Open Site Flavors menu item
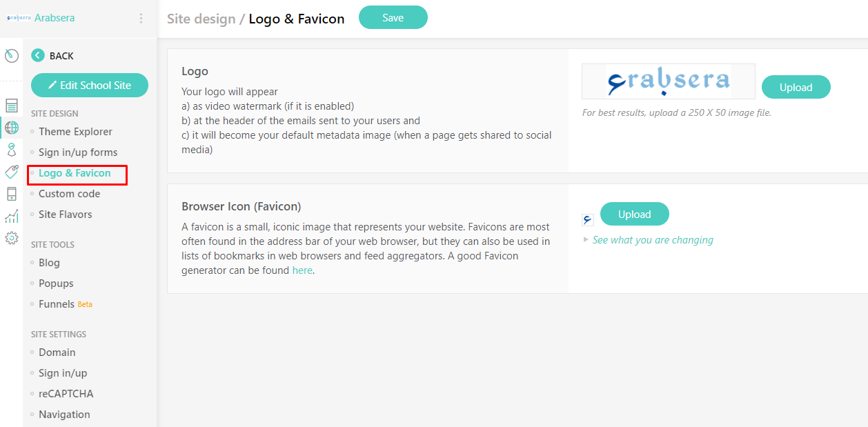 65,215
